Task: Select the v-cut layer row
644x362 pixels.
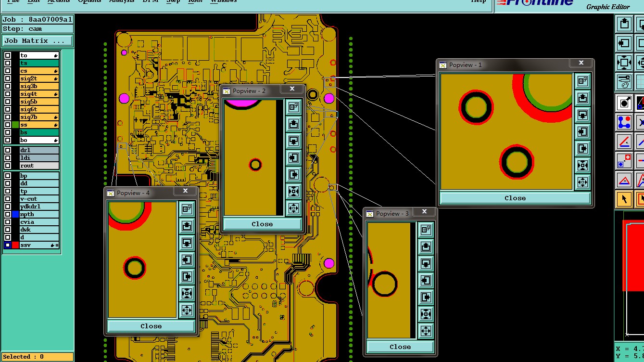Action: [x=39, y=199]
